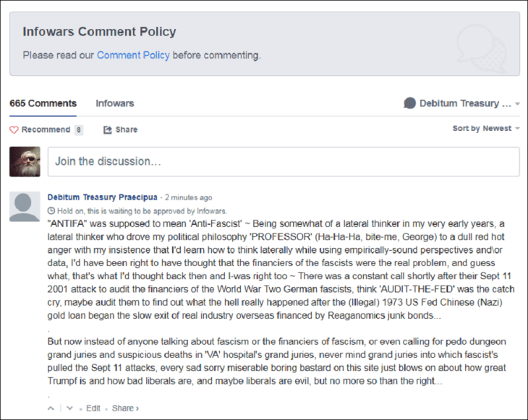Click the recommend count badge showing 8

(x=78, y=130)
